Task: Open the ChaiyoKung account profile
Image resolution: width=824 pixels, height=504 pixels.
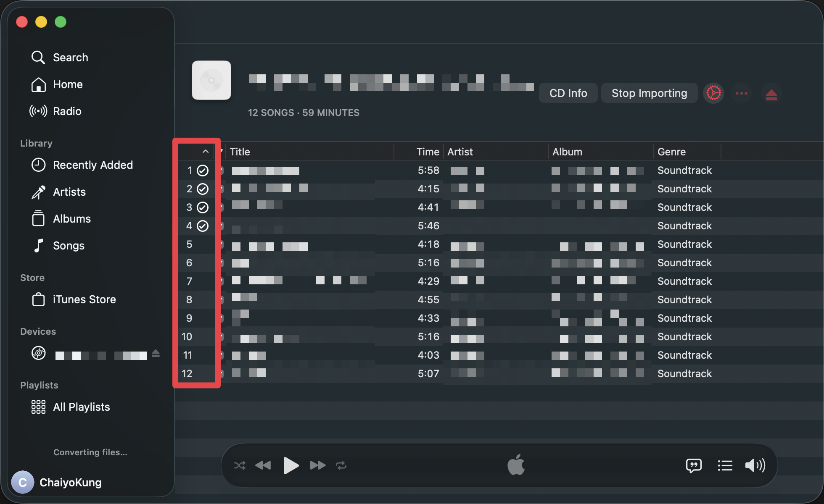Action: (x=70, y=483)
